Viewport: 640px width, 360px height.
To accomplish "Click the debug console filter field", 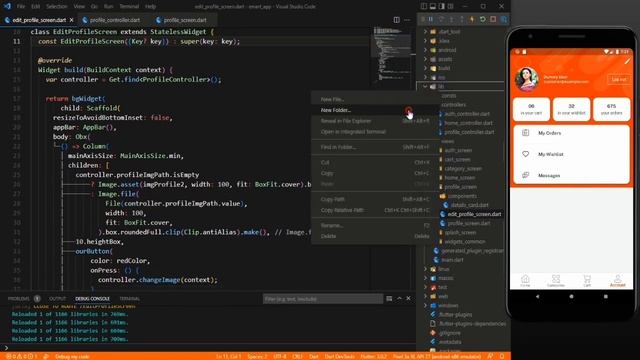I will click(322, 299).
